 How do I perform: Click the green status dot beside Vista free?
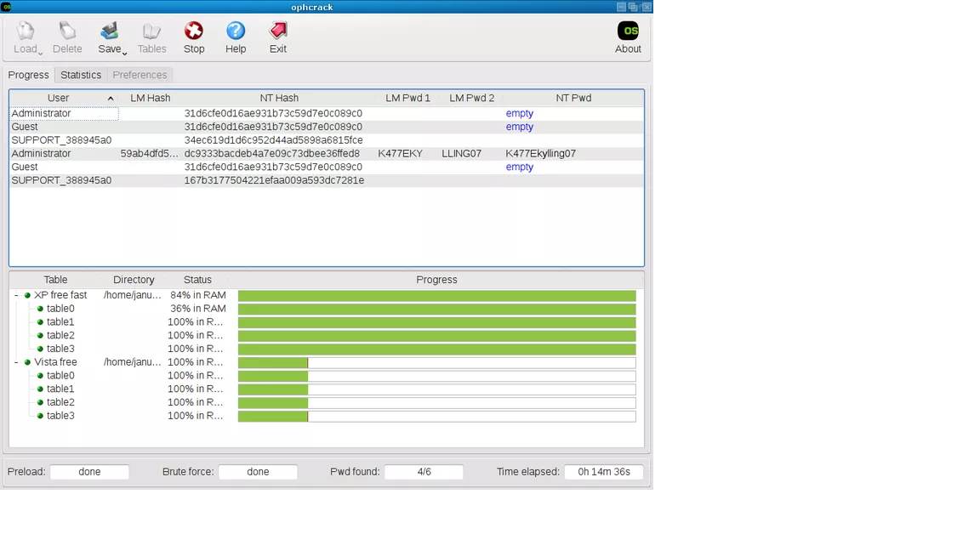[27, 362]
